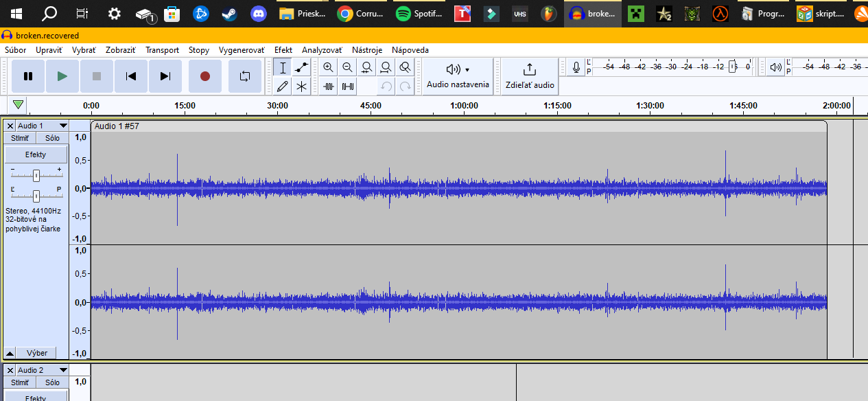This screenshot has height=401, width=868.
Task: Click the speaker playback meter icon
Action: tap(775, 67)
